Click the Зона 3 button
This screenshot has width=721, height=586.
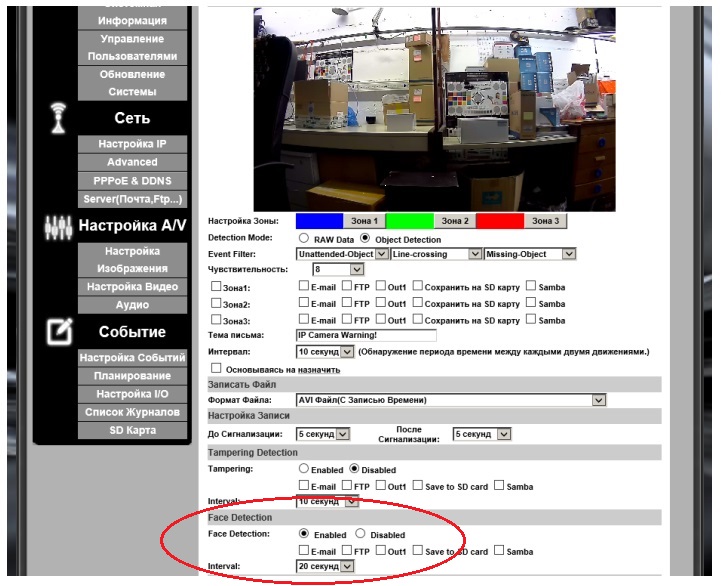pos(545,221)
